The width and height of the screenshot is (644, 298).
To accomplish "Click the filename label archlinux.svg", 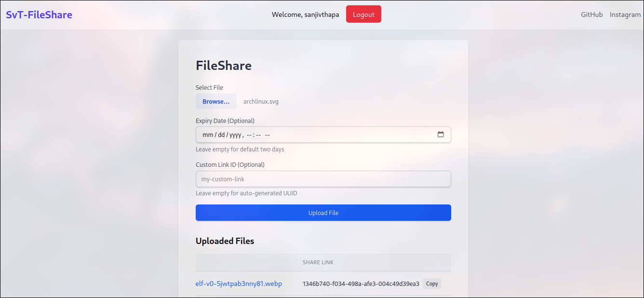I will pyautogui.click(x=261, y=101).
